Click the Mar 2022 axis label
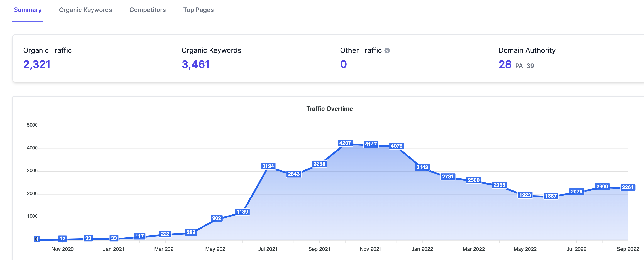This screenshot has height=260, width=644. [x=474, y=249]
